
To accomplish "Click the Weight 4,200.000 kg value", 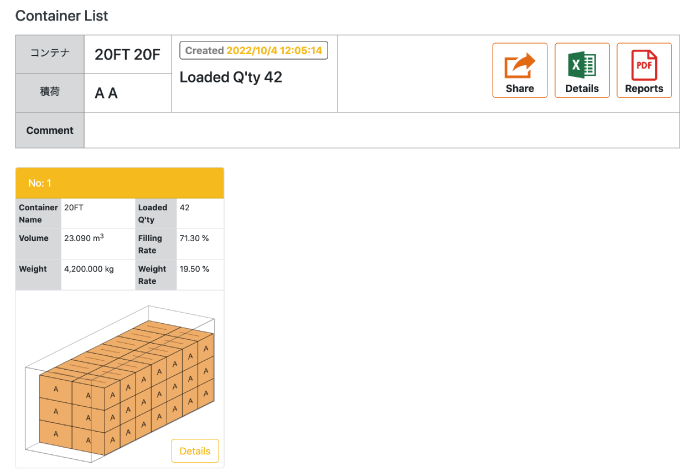I will pyautogui.click(x=89, y=269).
